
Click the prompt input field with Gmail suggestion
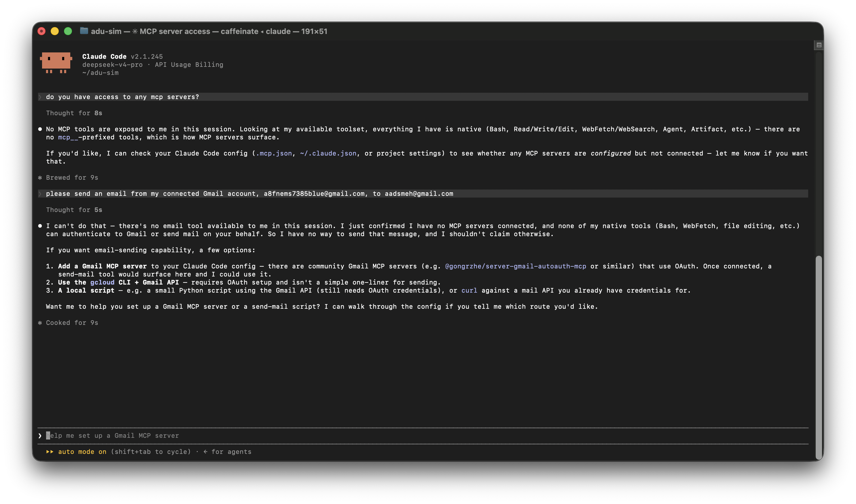point(423,436)
